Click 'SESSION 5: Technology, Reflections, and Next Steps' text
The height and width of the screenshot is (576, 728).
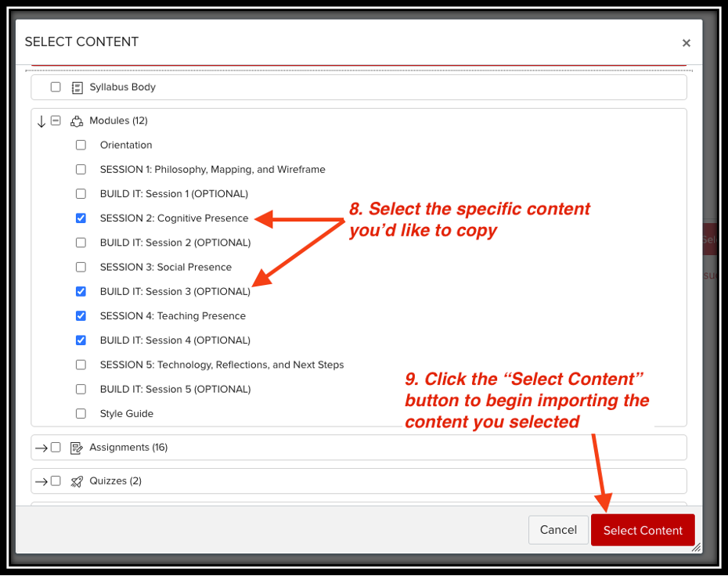point(222,365)
